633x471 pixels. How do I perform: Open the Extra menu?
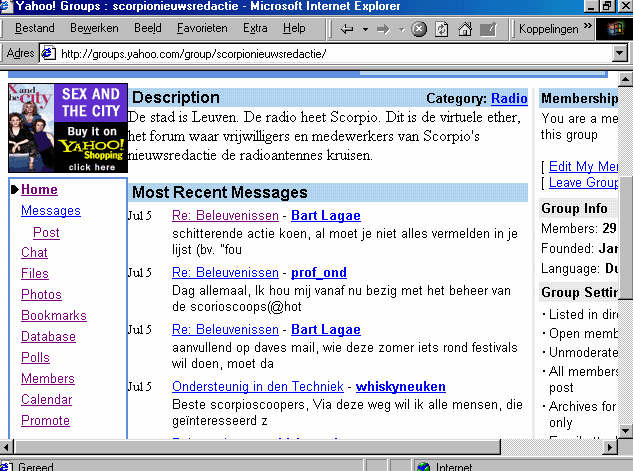click(255, 28)
